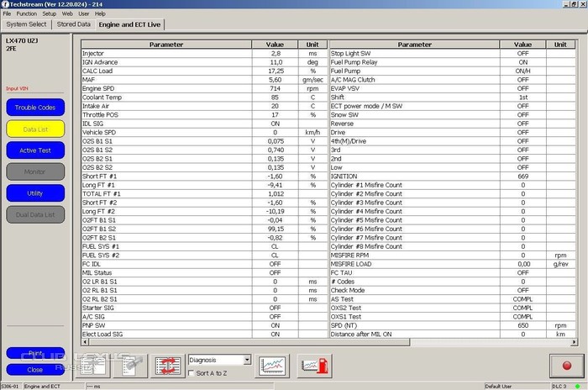
Task: Switch to the System Select tab
Action: (x=27, y=24)
